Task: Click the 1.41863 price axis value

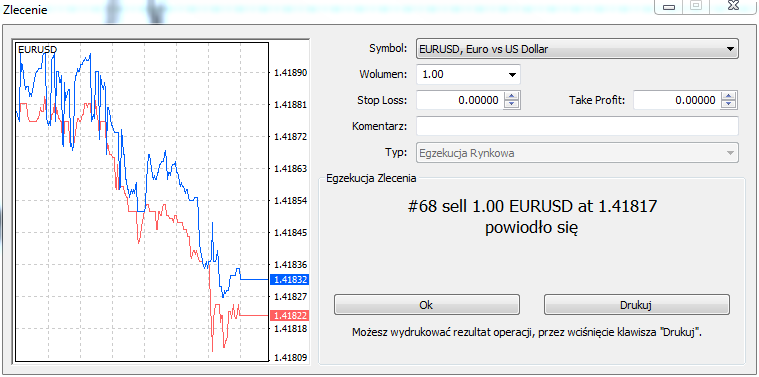Action: (x=290, y=169)
